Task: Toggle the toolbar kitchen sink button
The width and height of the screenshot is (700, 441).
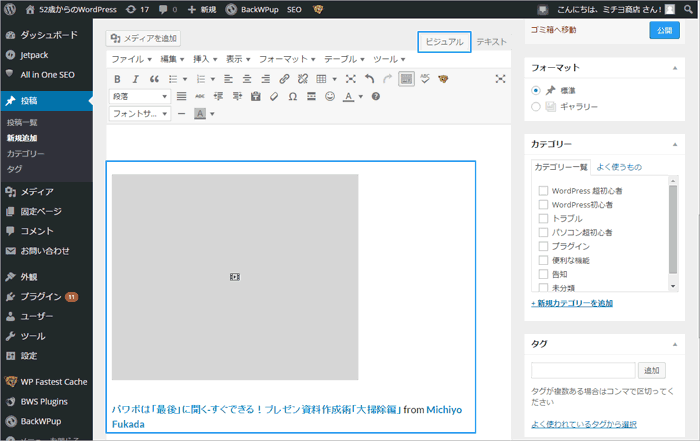Action: (x=406, y=79)
